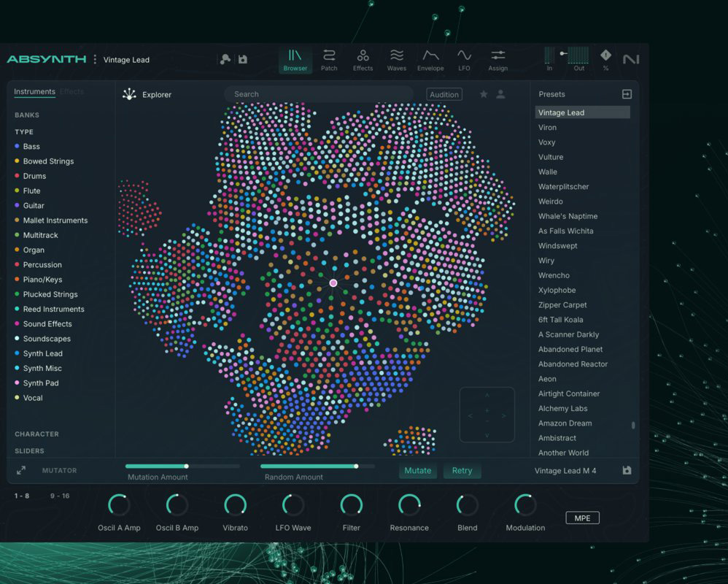
Task: Expand the Character filter section
Action: coord(36,434)
